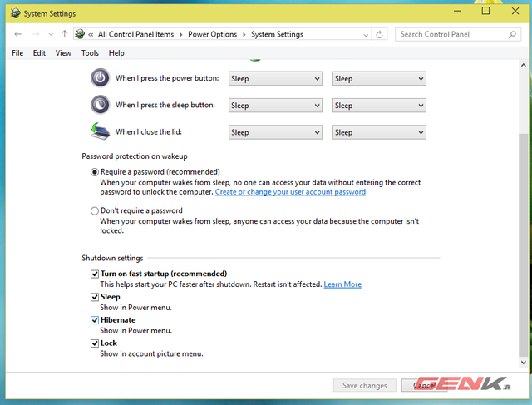Click the Password protection on wakeup heading

coord(135,156)
